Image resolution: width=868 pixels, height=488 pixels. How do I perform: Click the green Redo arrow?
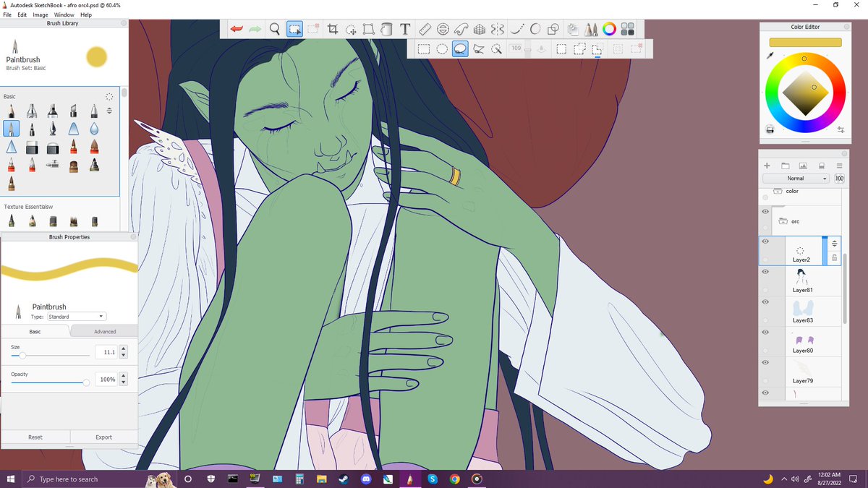255,30
